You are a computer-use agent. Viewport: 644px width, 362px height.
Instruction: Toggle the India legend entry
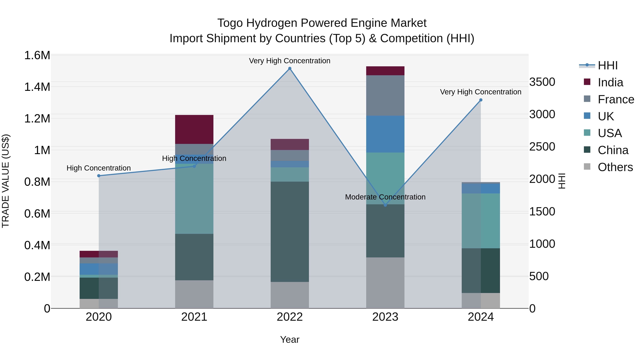pyautogui.click(x=603, y=82)
